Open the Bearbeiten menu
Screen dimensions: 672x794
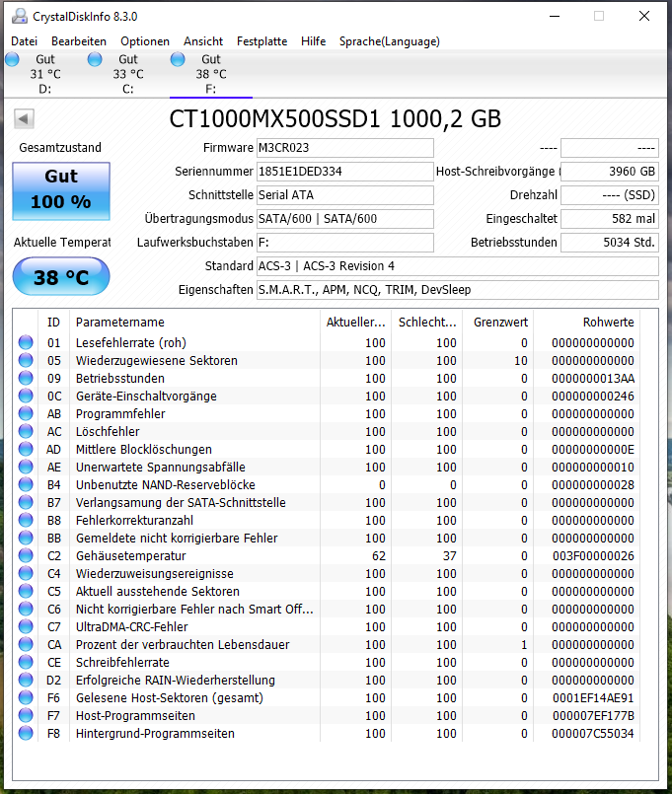click(79, 41)
